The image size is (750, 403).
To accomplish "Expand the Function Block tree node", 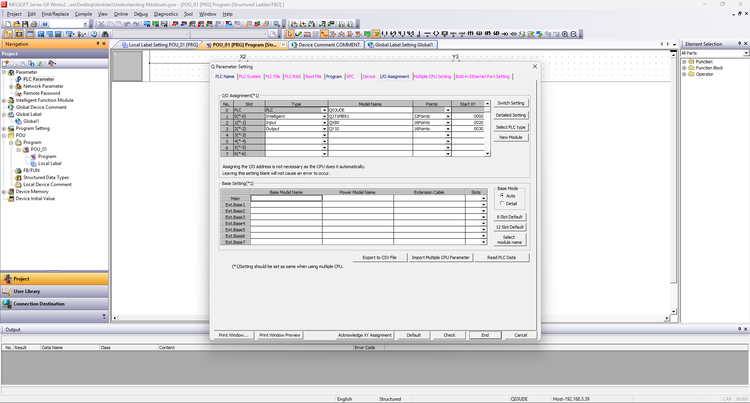I will [684, 68].
